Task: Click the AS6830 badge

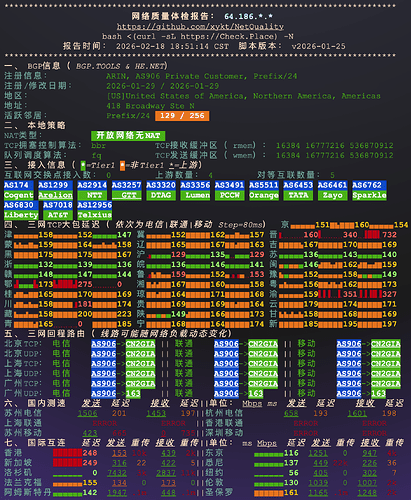Action: click(x=21, y=205)
